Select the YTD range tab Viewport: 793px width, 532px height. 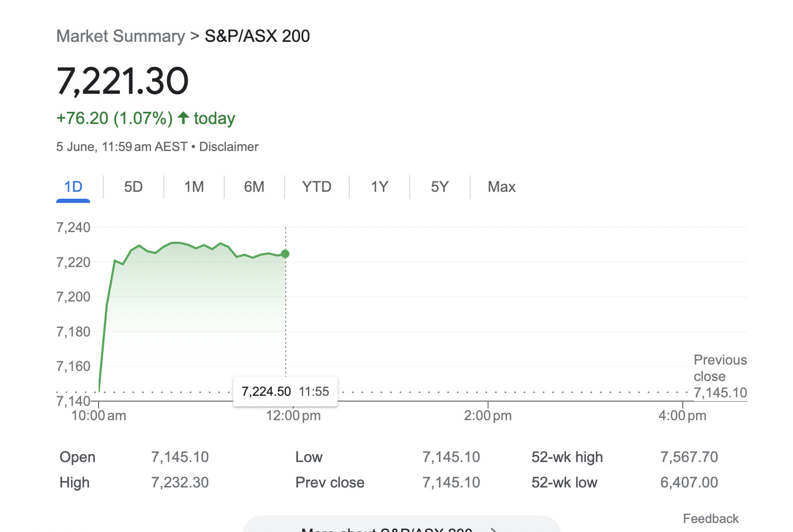pos(317,187)
